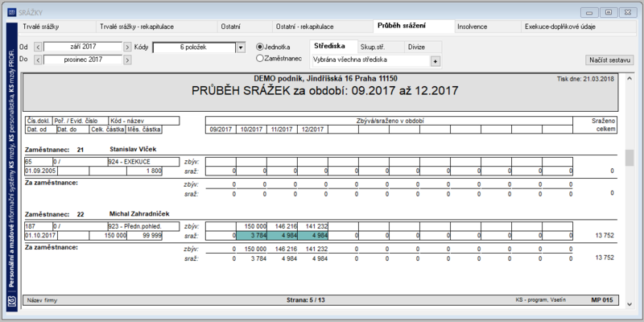Click the Název firmy footer text
This screenshot has width=644, height=322.
pos(43,300)
